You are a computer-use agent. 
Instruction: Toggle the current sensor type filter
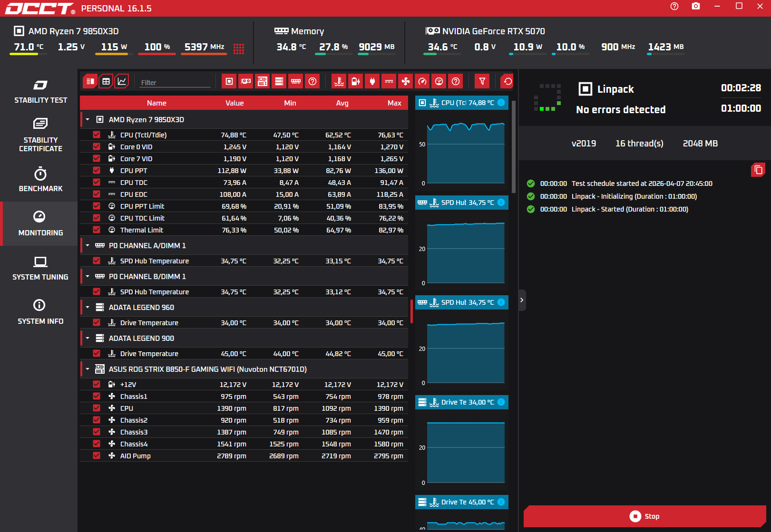(x=389, y=81)
